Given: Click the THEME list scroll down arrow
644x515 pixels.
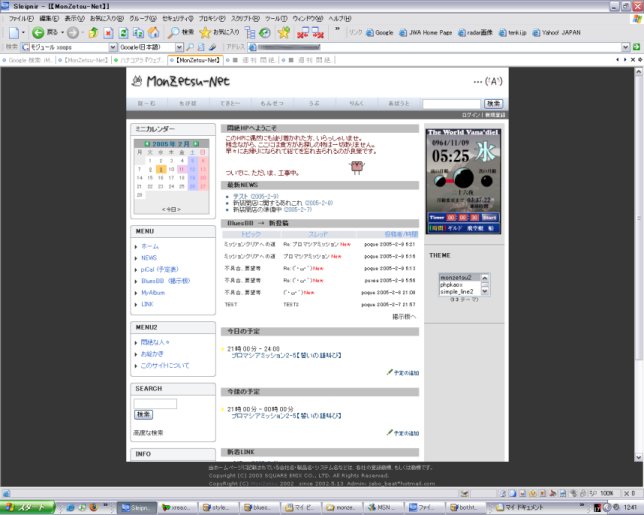Looking at the screenshot, I should (x=485, y=291).
